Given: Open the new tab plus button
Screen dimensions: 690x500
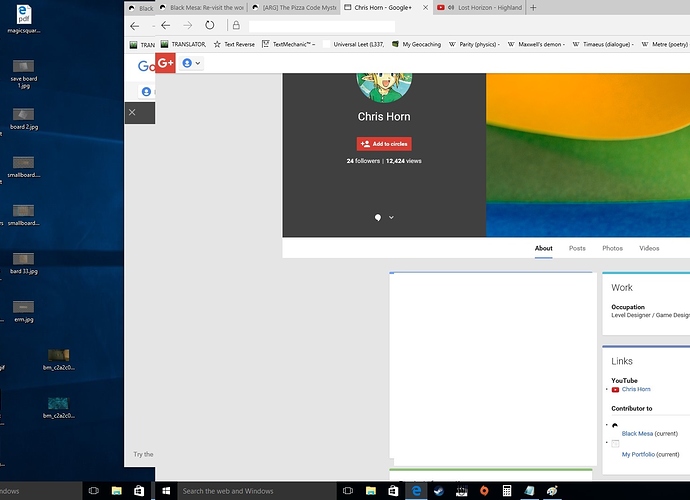Looking at the screenshot, I should (533, 7).
